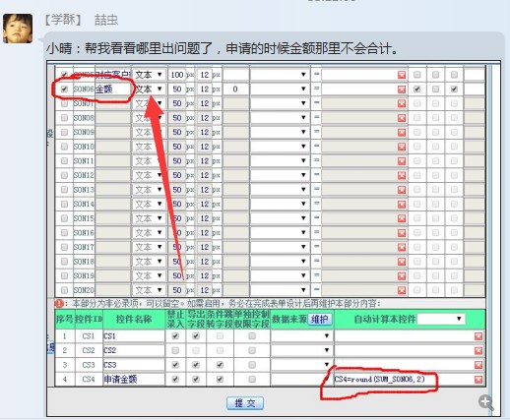Expand the 自动计算本控件 dropdown in header

[441, 319]
